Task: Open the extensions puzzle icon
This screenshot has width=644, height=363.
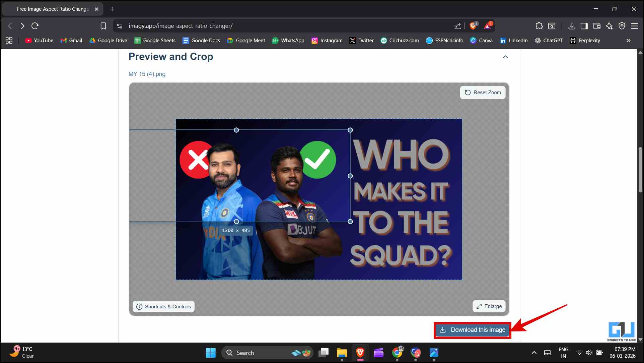Action: tap(539, 26)
